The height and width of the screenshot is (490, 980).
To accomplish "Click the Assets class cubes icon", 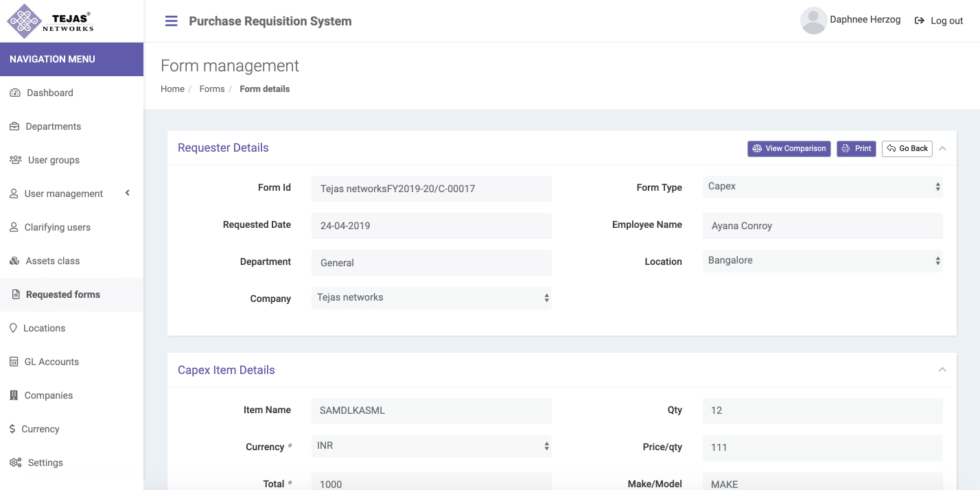I will pos(14,261).
